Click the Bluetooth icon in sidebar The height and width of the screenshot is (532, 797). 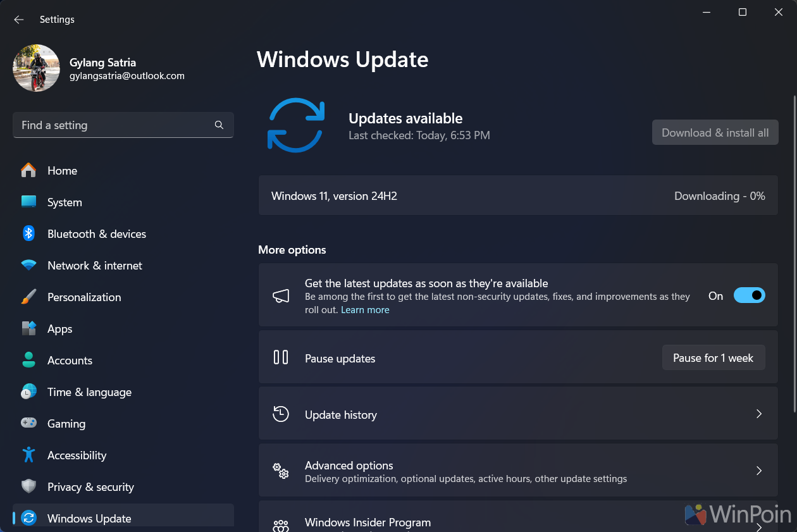coord(28,233)
